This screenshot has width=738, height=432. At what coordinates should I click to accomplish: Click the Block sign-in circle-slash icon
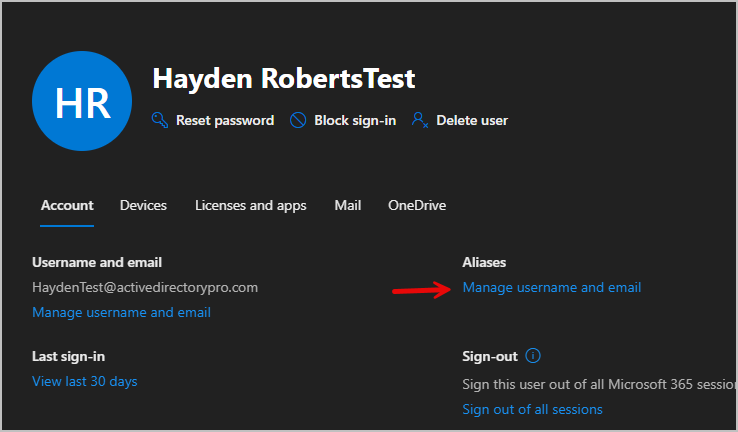point(298,120)
